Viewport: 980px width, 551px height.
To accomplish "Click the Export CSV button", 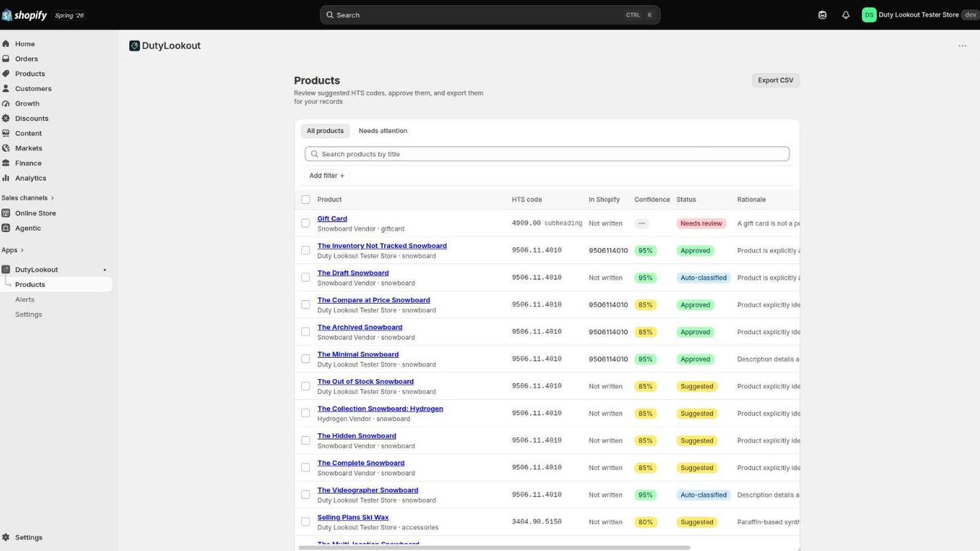I will pyautogui.click(x=775, y=80).
